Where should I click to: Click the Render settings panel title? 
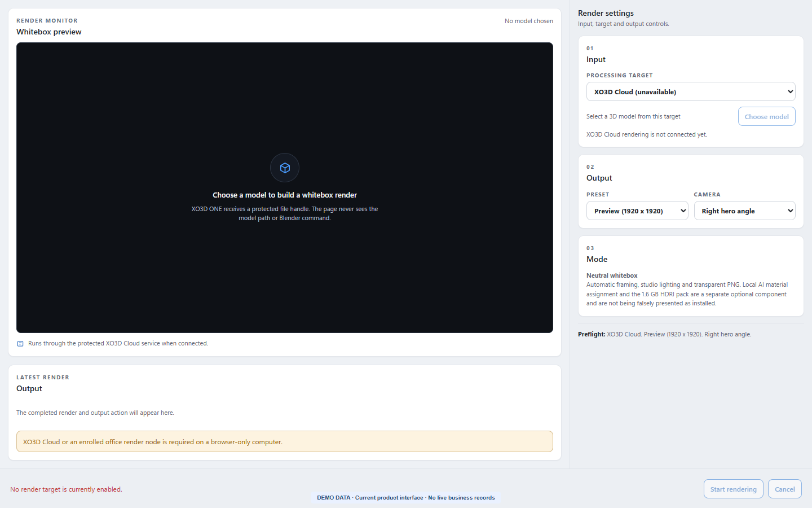(x=606, y=13)
